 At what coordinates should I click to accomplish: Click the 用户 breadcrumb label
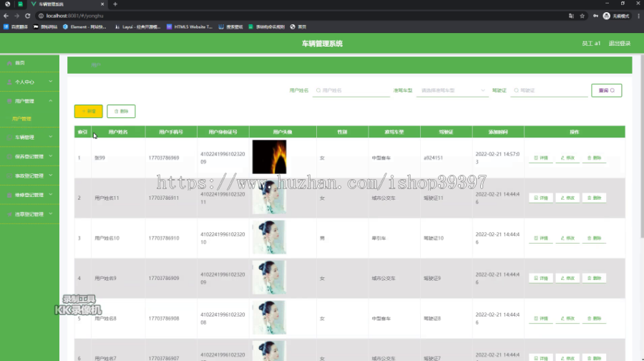(96, 65)
